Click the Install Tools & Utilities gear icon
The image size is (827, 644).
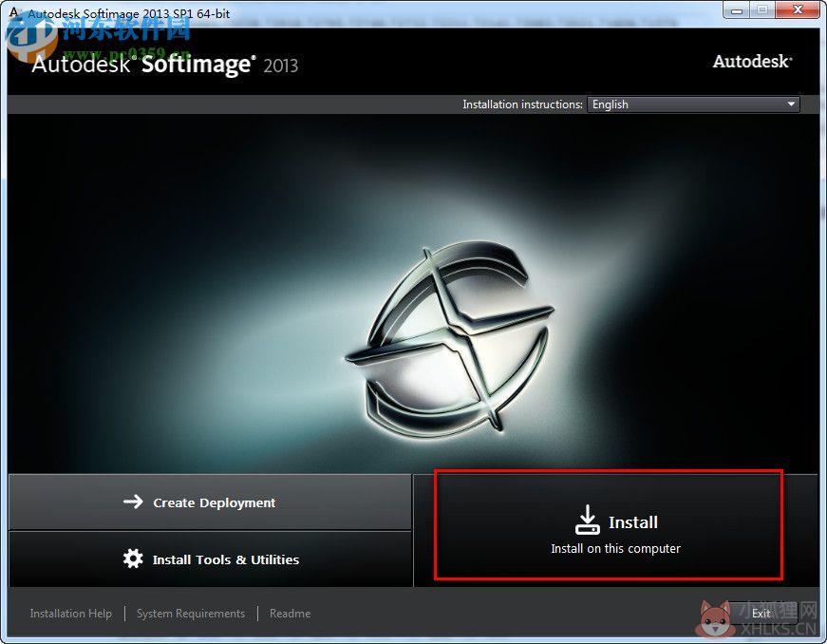tap(133, 559)
